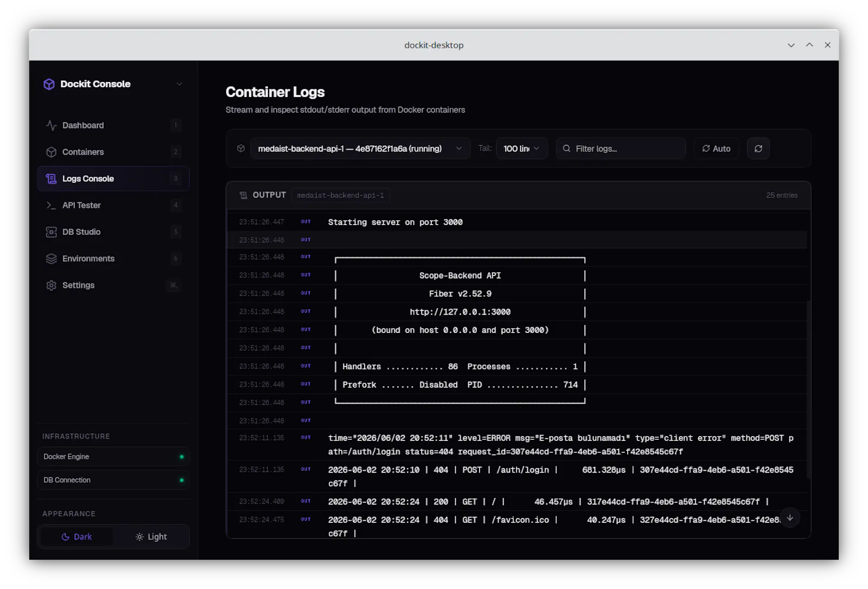Click the Docker Engine status row

(113, 457)
